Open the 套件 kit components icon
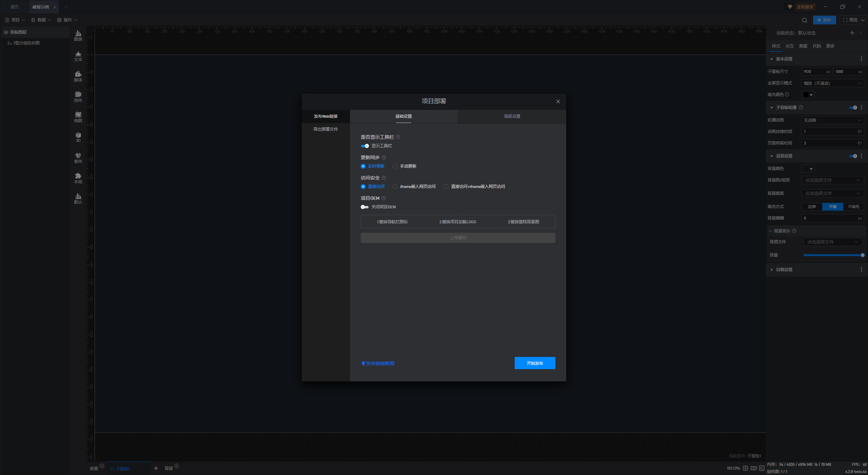This screenshot has width=868, height=475. pos(78,157)
